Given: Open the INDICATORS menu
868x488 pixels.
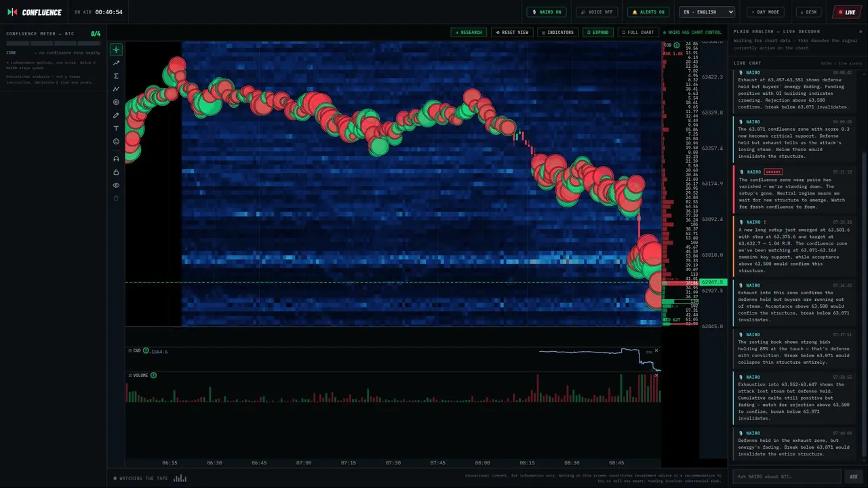Looking at the screenshot, I should point(557,33).
